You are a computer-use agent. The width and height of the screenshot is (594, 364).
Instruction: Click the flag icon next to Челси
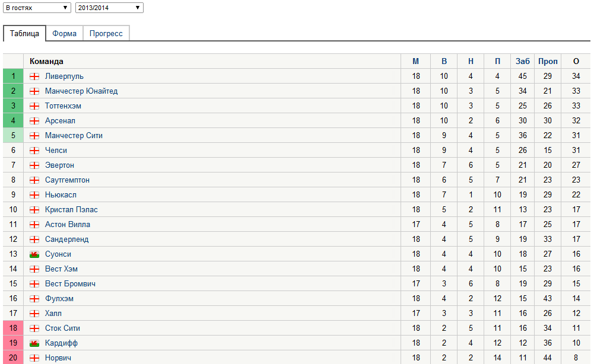pos(36,150)
